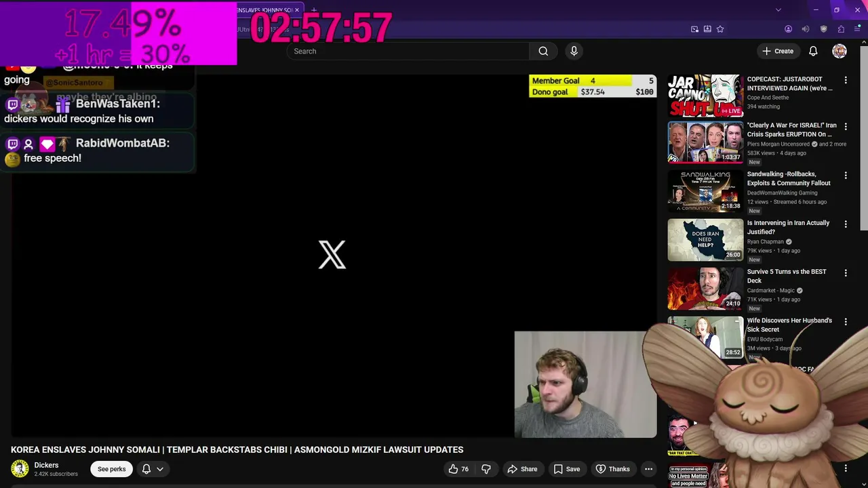Click channel name 'Cope And Seethe'

pos(768,98)
